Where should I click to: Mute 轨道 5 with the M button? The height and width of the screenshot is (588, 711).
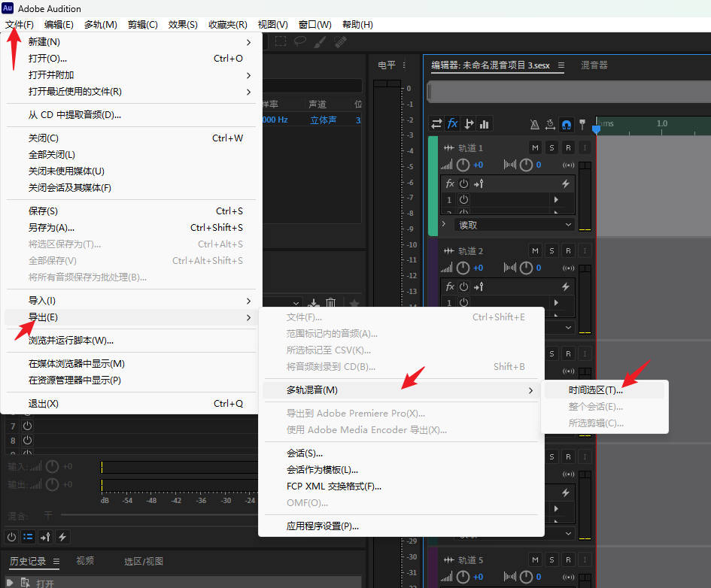click(535, 560)
